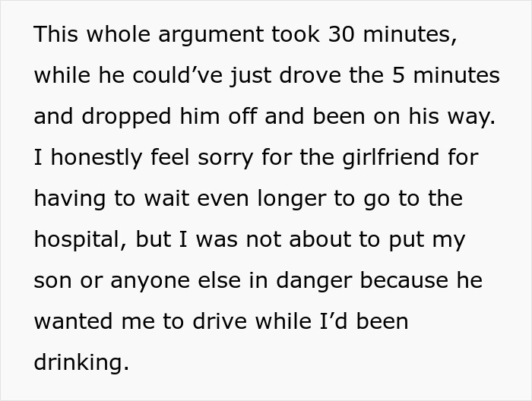Click the word "wanted"

pos(74,322)
